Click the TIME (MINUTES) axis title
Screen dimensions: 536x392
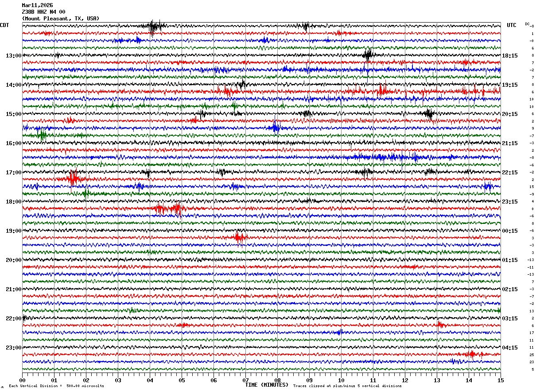tap(267, 385)
